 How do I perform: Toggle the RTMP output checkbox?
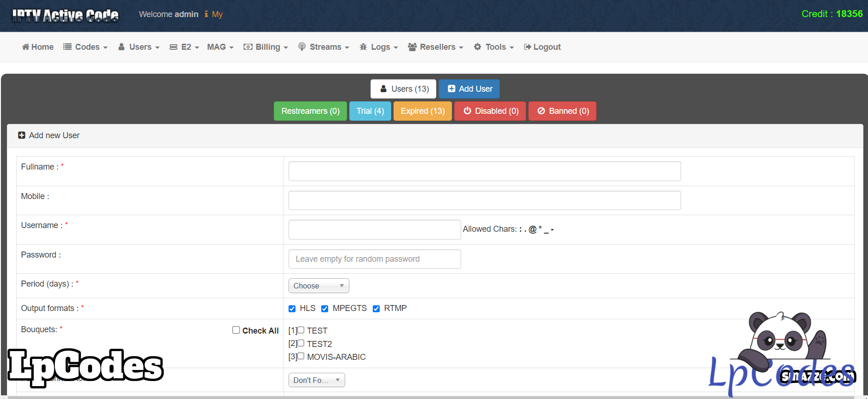(x=376, y=309)
